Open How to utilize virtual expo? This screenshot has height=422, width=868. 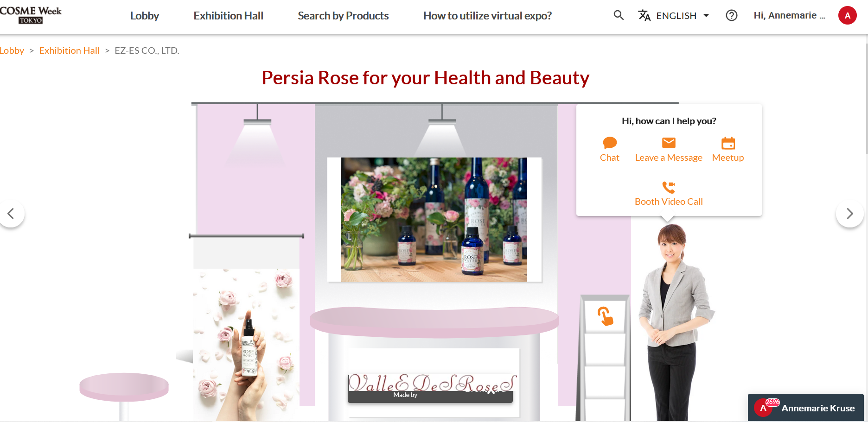(487, 16)
